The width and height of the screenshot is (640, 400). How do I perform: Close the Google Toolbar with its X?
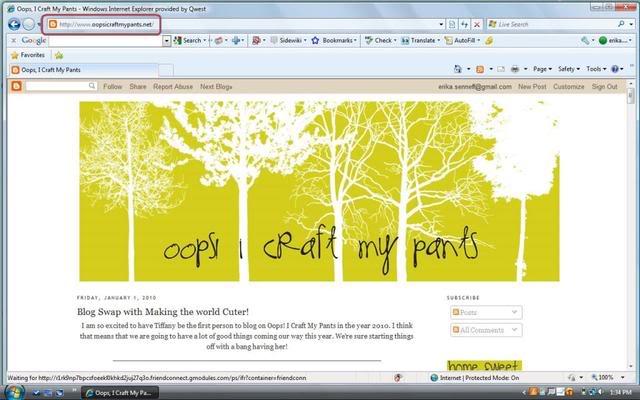(x=13, y=40)
